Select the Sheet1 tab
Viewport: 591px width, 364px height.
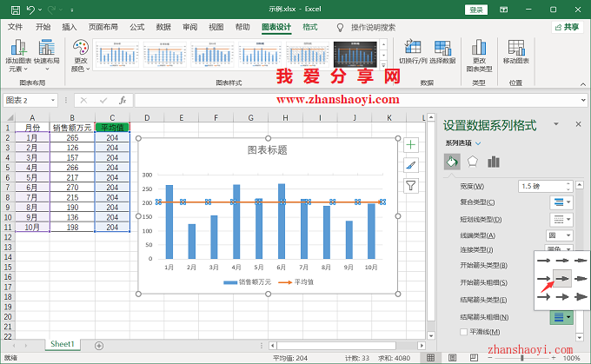[x=63, y=344]
